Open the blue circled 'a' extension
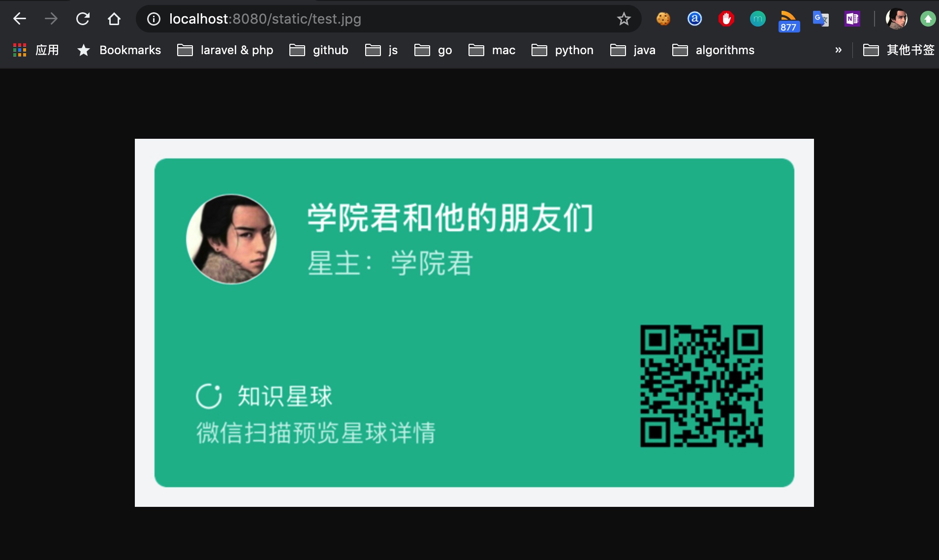Screen dimensions: 939x560 694,19
